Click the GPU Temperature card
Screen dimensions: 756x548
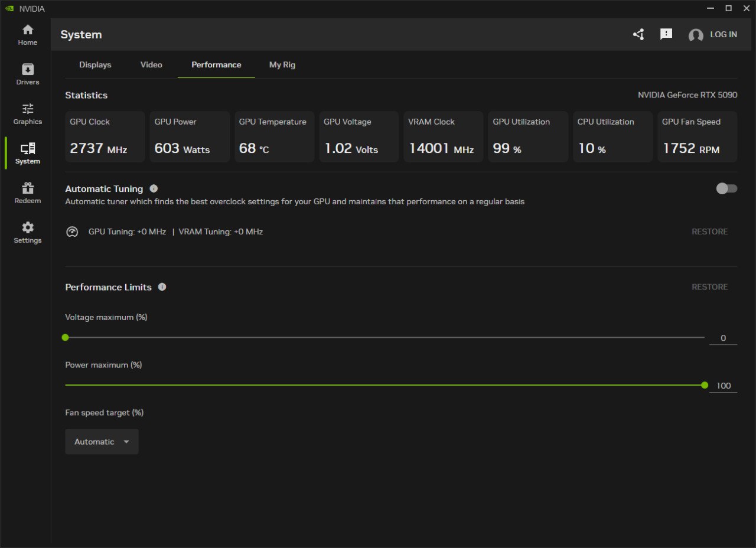(274, 136)
